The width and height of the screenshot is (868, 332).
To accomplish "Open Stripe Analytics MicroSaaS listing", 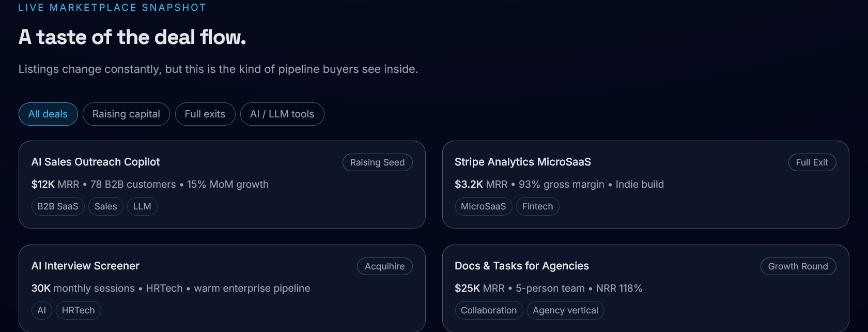I will point(522,162).
